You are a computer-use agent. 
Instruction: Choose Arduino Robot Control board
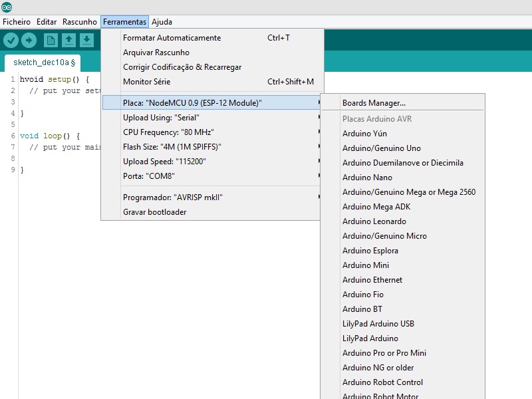403,382
